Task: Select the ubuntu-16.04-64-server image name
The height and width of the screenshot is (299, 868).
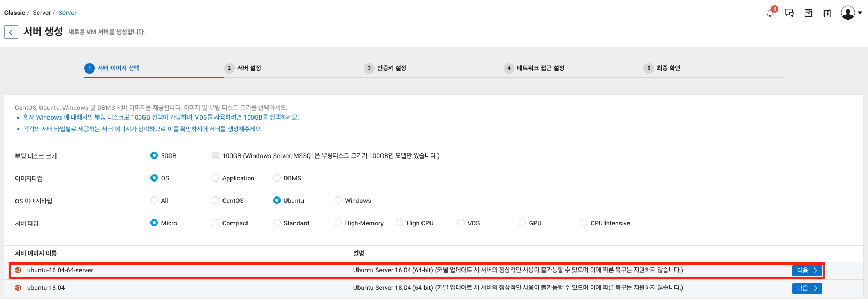Action: pyautogui.click(x=60, y=270)
